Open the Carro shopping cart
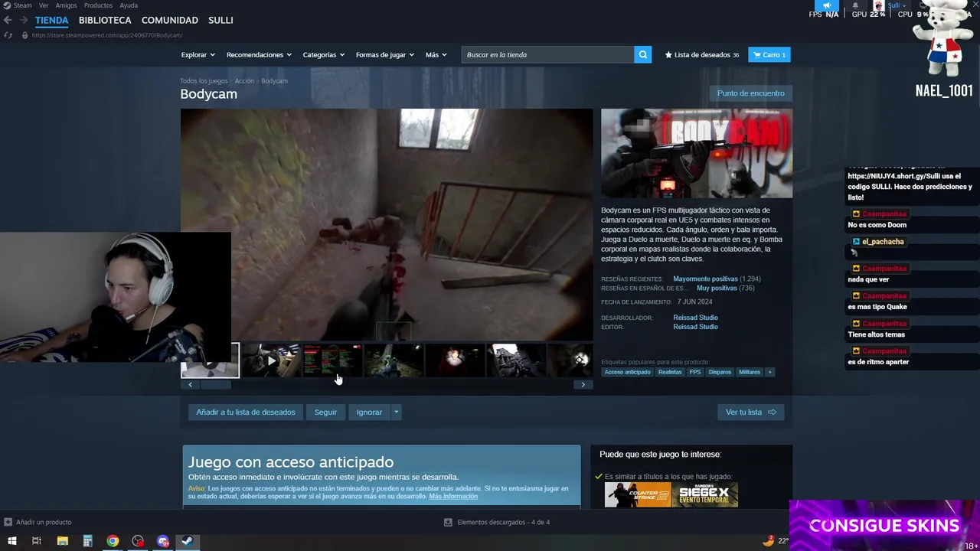 tap(769, 54)
